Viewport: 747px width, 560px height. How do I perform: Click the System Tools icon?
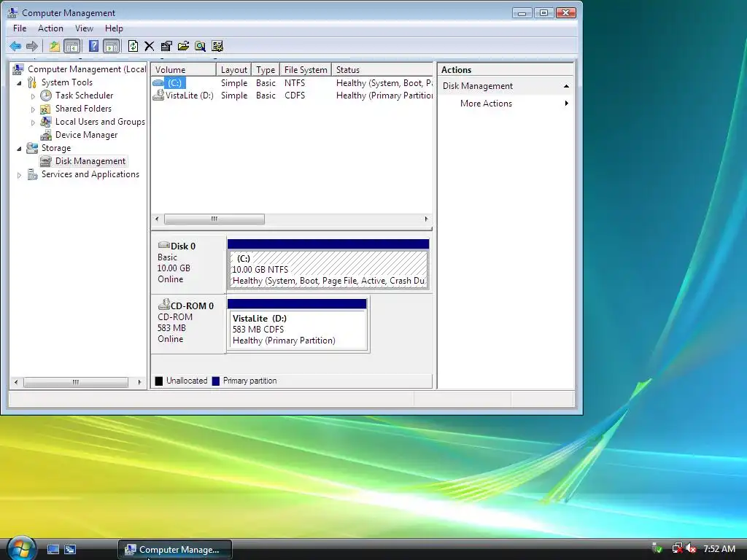(32, 82)
